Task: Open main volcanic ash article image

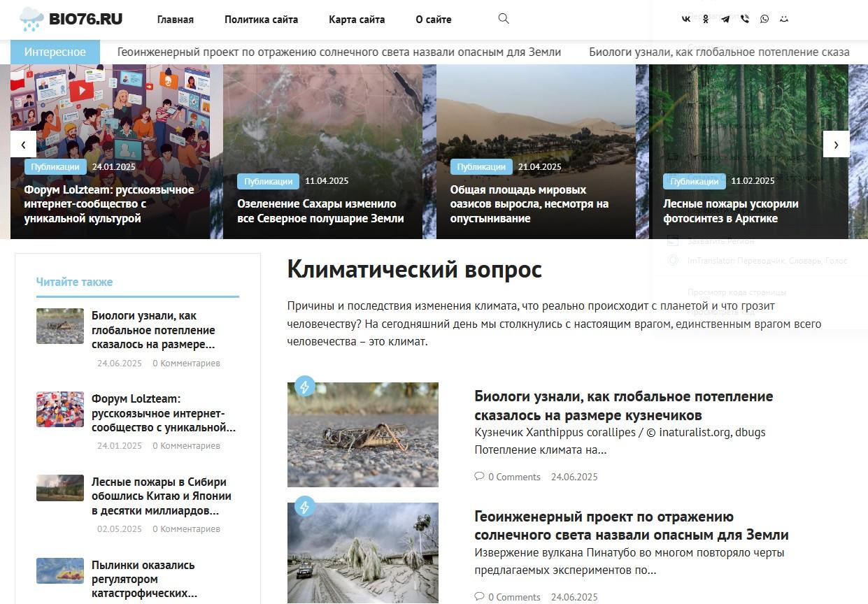Action: coord(363,553)
